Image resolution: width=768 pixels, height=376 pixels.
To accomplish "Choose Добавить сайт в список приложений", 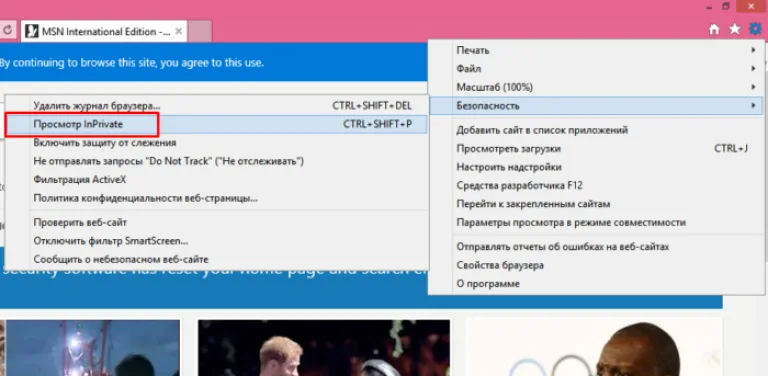I will pyautogui.click(x=596, y=130).
